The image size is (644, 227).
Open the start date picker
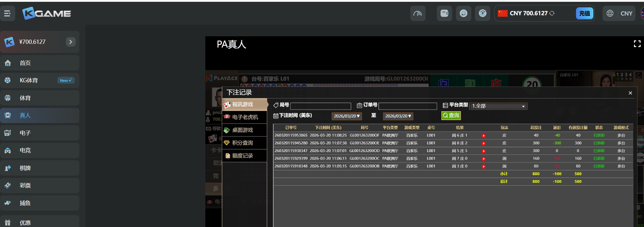(346, 116)
